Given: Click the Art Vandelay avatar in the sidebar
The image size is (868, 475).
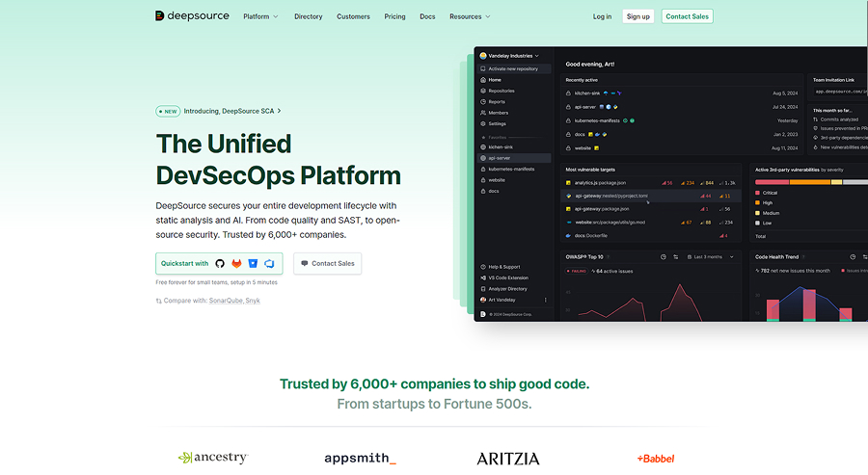Looking at the screenshot, I should (483, 300).
